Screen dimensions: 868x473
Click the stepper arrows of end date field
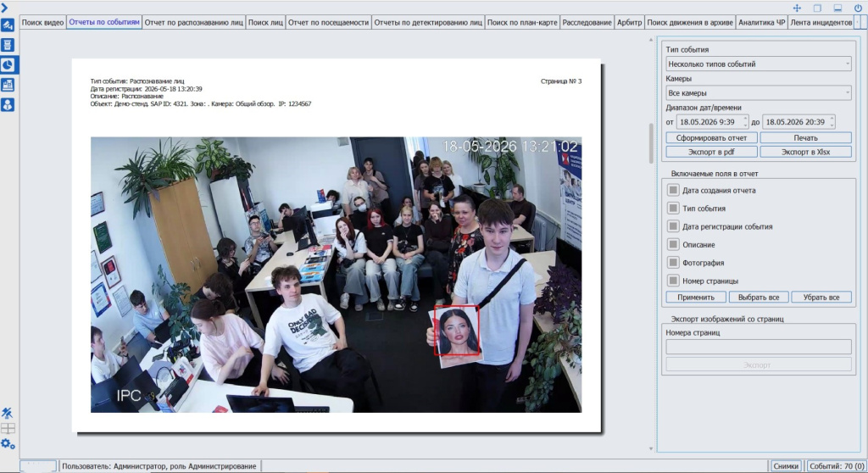[x=832, y=122]
